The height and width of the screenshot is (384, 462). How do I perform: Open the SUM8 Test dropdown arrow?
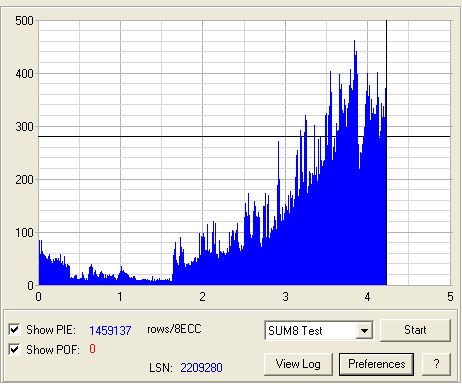click(x=364, y=331)
